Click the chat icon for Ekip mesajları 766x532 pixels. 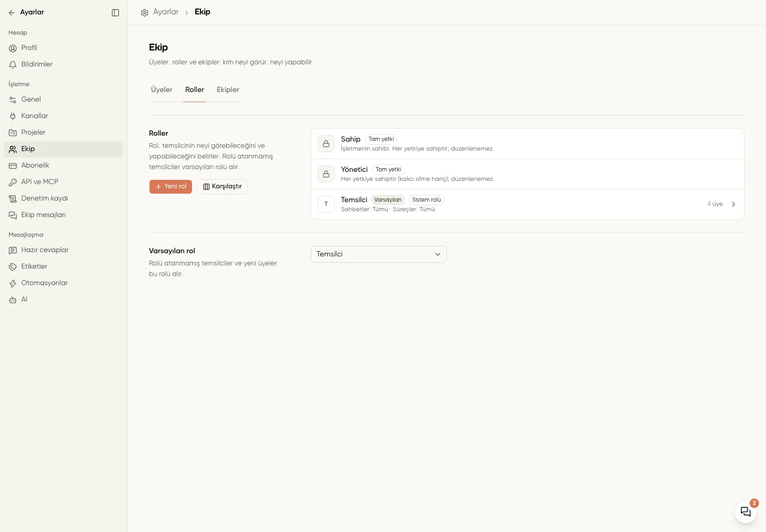click(13, 215)
